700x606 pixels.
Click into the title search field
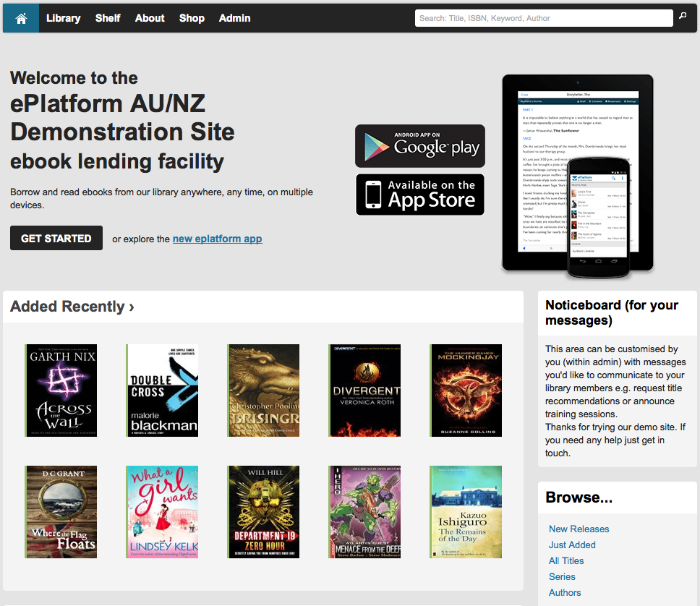point(544,18)
